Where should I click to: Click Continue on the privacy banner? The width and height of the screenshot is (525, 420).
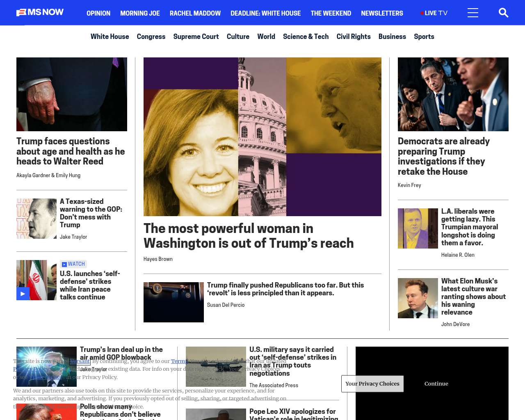[x=436, y=384]
